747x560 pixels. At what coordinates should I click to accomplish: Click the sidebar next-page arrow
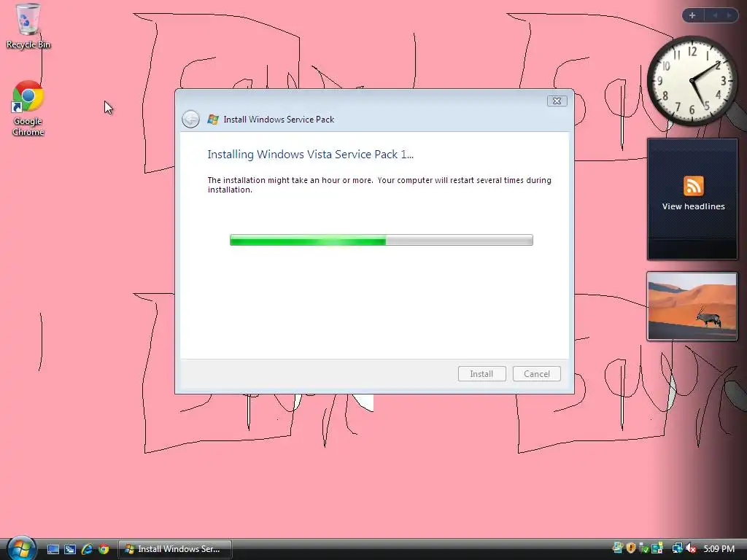[729, 15]
